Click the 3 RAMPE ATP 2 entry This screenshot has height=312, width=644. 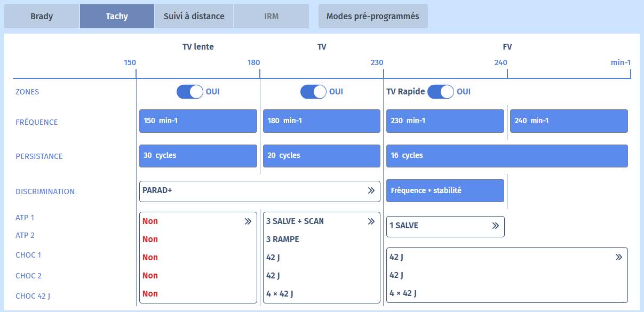(x=283, y=239)
